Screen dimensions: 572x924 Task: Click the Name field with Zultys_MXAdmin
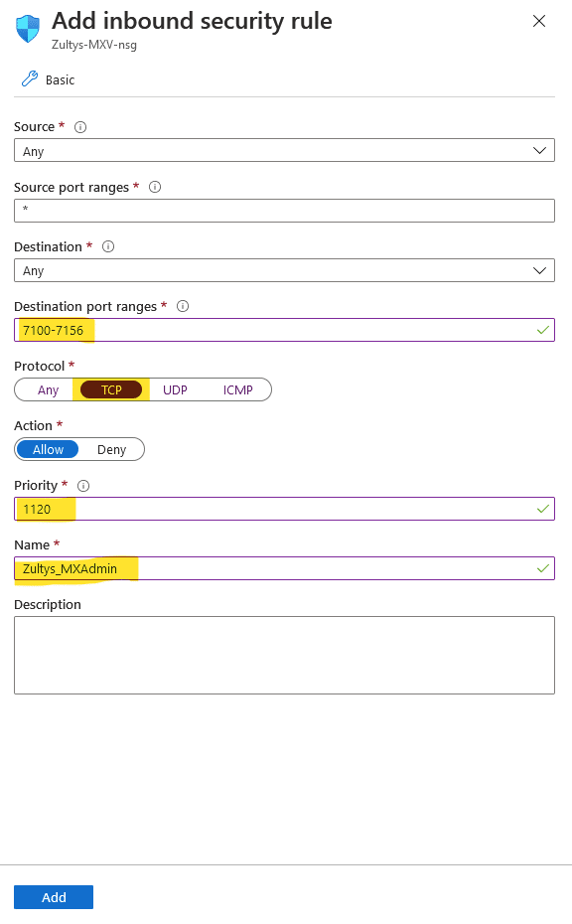click(285, 568)
